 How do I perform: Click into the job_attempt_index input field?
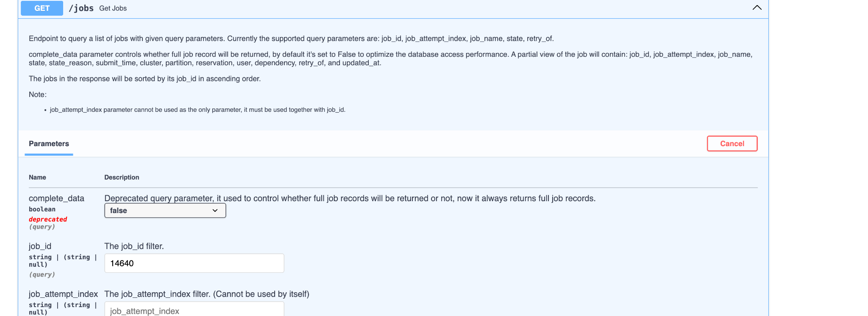pos(194,310)
